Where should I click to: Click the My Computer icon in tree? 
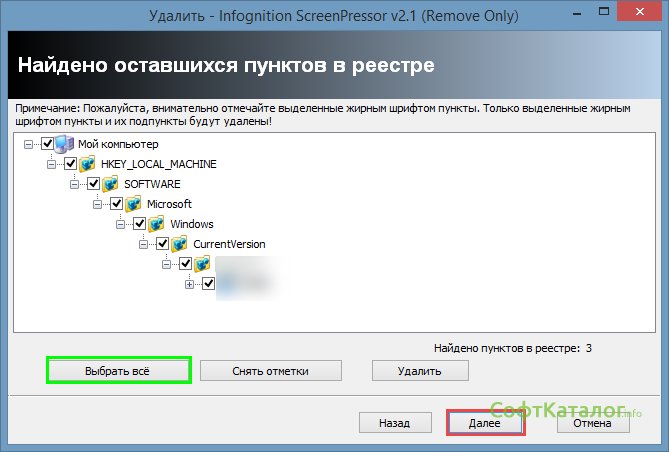click(x=65, y=143)
